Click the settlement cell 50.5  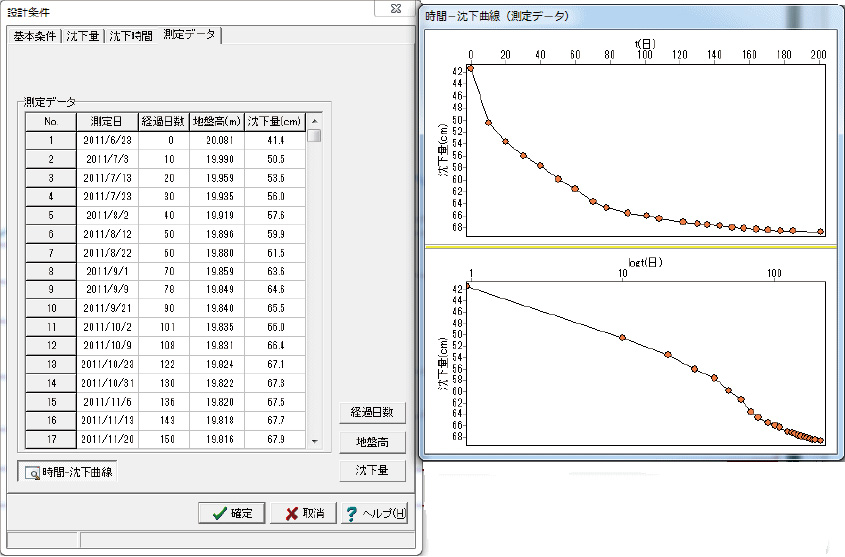coord(275,159)
